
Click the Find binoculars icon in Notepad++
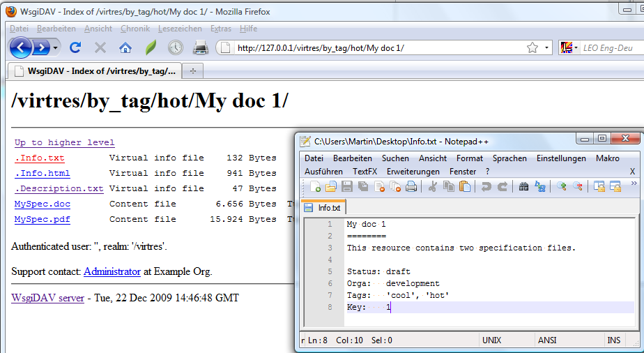click(x=524, y=186)
